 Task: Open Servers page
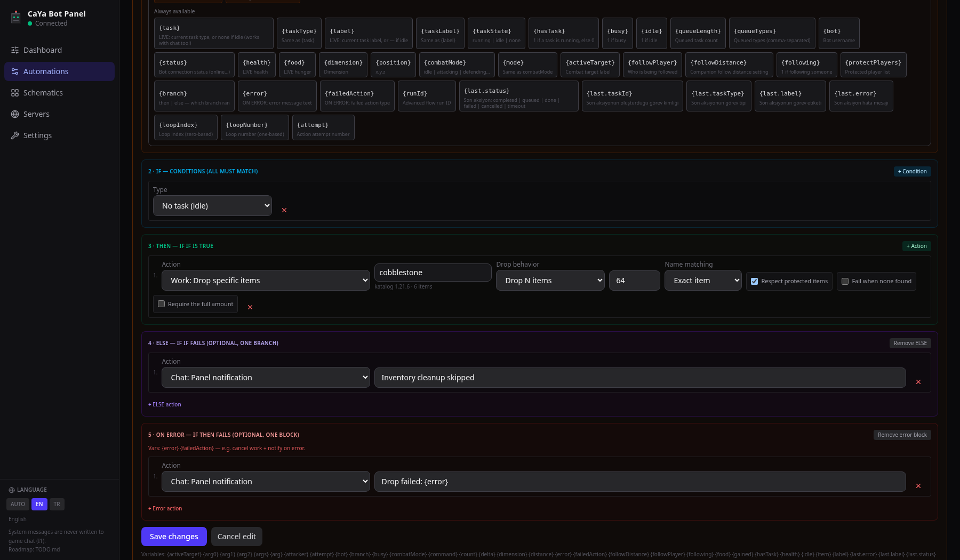[x=59, y=114]
